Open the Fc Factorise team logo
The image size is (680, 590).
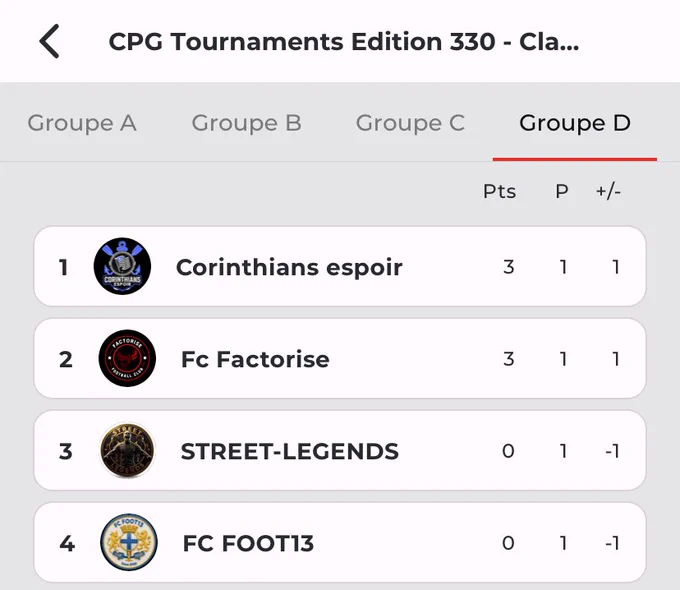pyautogui.click(x=127, y=358)
